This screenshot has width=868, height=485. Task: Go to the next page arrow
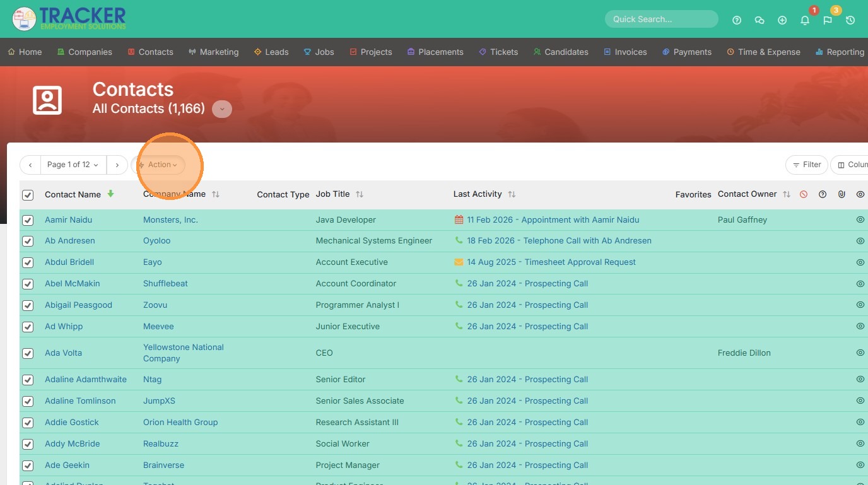pos(117,165)
